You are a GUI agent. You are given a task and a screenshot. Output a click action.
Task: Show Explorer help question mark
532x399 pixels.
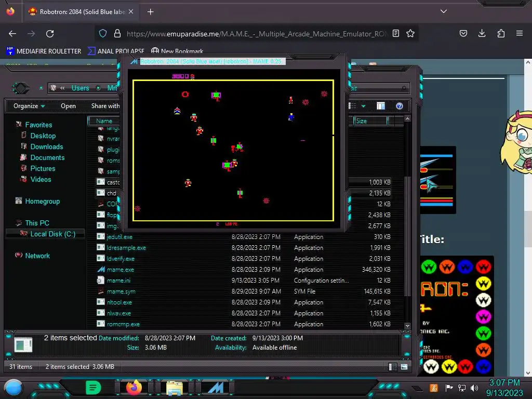tap(400, 106)
